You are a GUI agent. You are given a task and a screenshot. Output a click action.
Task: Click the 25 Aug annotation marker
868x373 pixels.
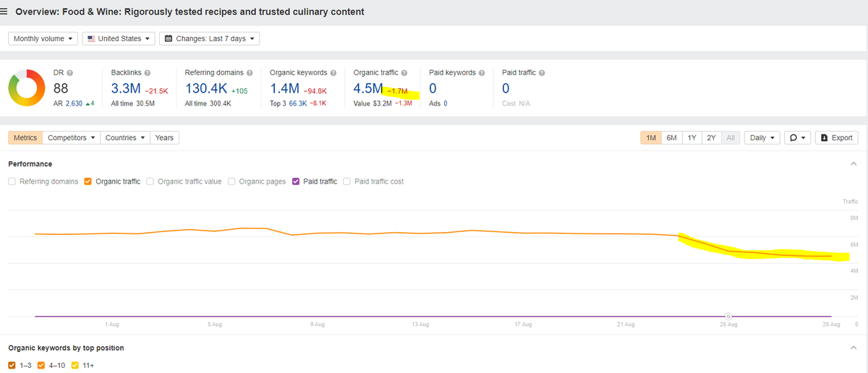pos(728,316)
